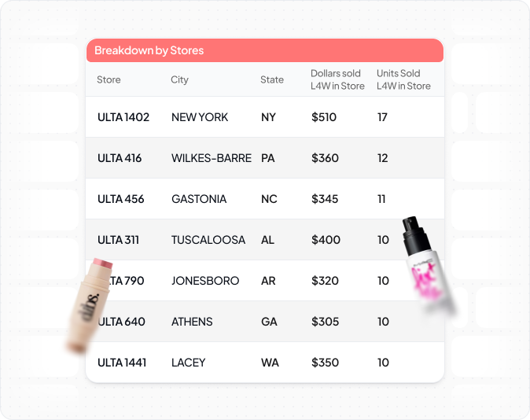Select the ULTA 456 store name
The height and width of the screenshot is (420, 530).
pyautogui.click(x=121, y=199)
